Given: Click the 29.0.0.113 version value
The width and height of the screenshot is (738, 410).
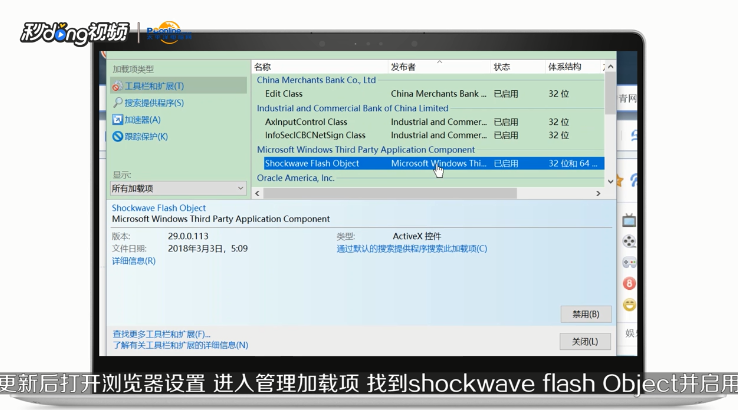Looking at the screenshot, I should 188,236.
